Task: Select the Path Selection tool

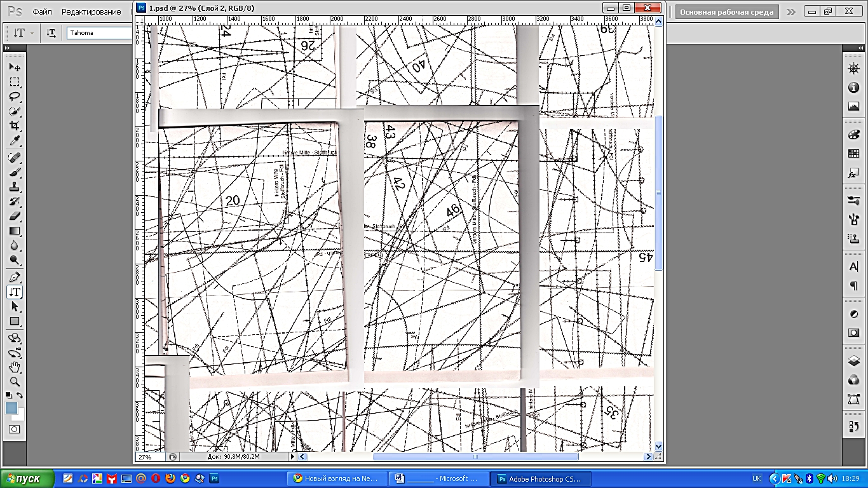Action: coord(14,306)
